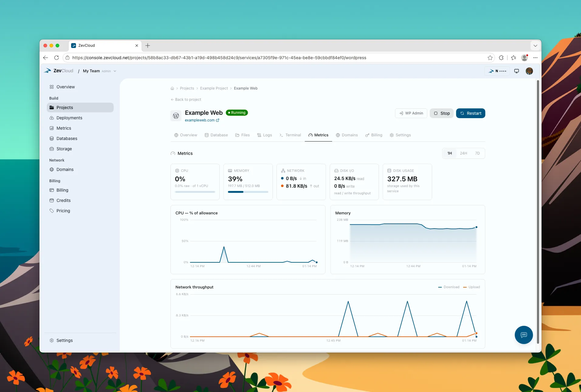Toggle Download series in network legend
This screenshot has height=392, width=581.
point(449,287)
